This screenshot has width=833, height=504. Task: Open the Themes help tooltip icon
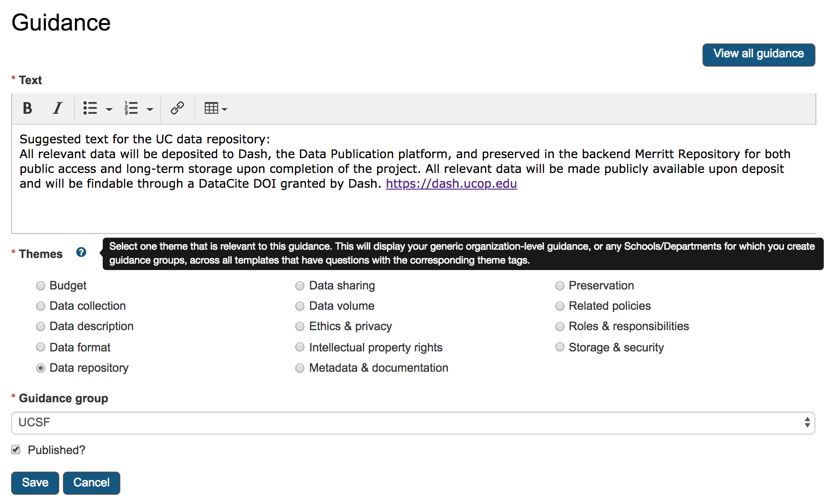point(81,253)
